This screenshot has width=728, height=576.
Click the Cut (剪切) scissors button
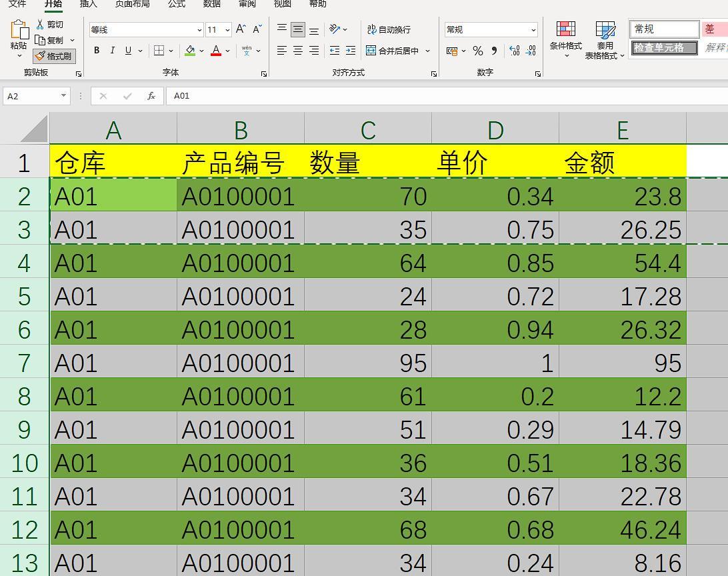(x=50, y=25)
